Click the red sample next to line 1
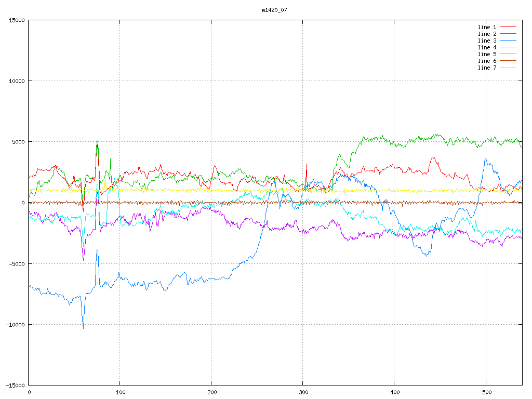Viewport: 532px width, 399px height. (x=508, y=27)
